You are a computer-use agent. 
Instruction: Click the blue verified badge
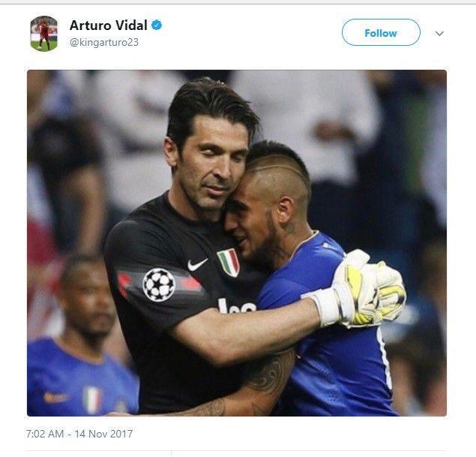pos(157,26)
